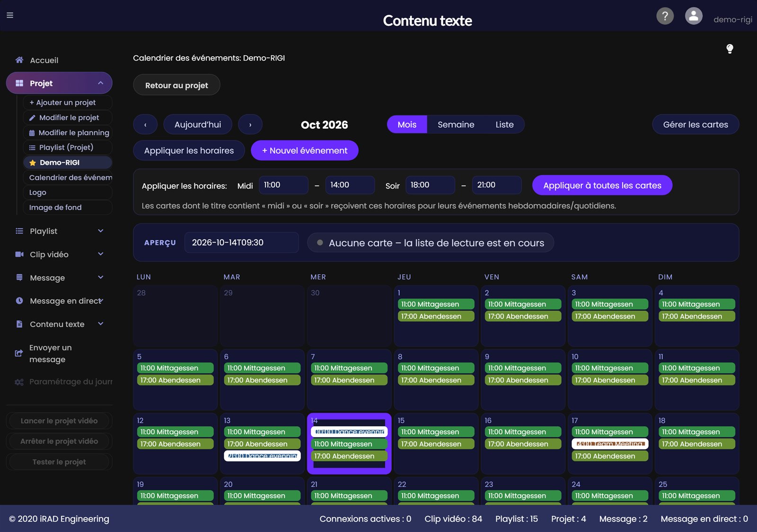Click the calendar icon beside Modifier le planning

32,133
